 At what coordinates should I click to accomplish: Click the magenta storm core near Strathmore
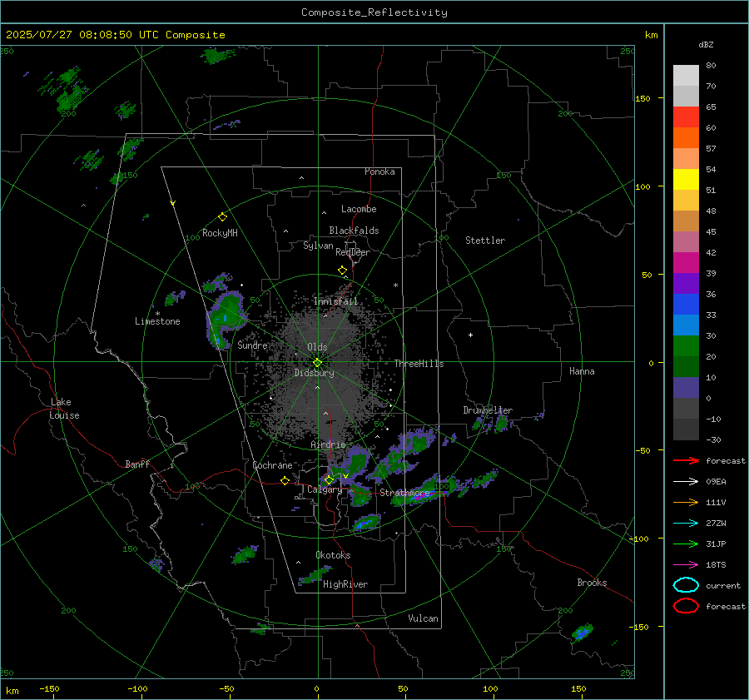point(419,497)
